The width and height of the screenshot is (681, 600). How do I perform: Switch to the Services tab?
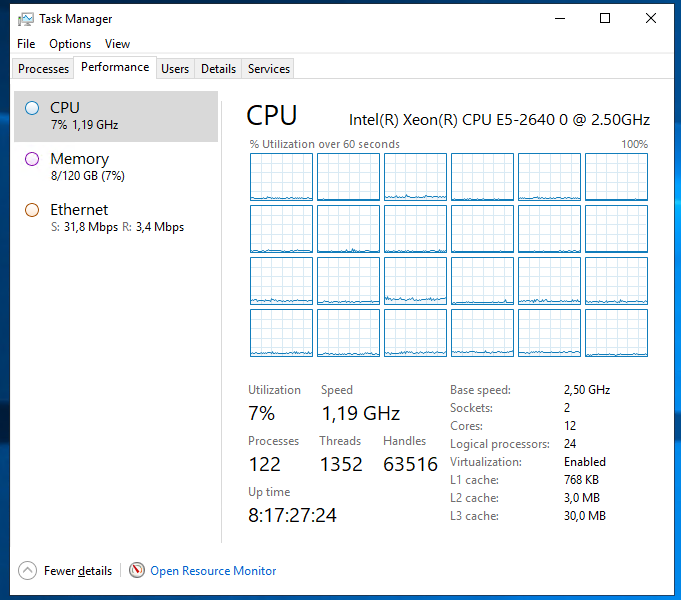pyautogui.click(x=269, y=69)
